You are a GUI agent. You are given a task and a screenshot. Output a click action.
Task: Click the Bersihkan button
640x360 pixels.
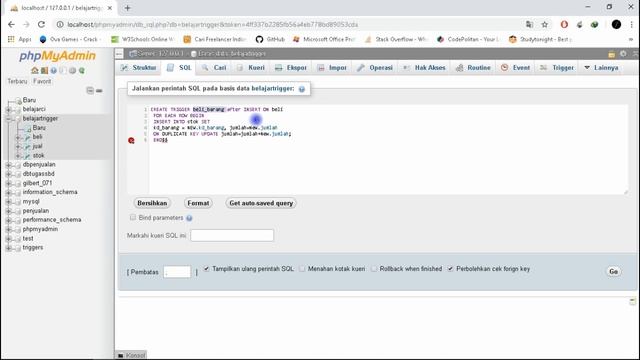pos(152,203)
